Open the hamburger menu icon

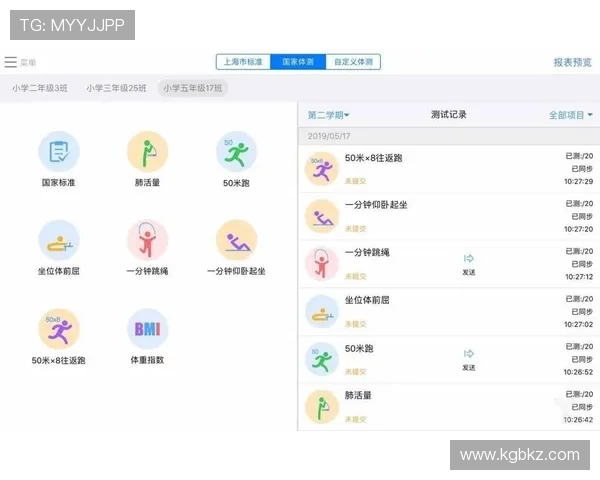[10, 62]
